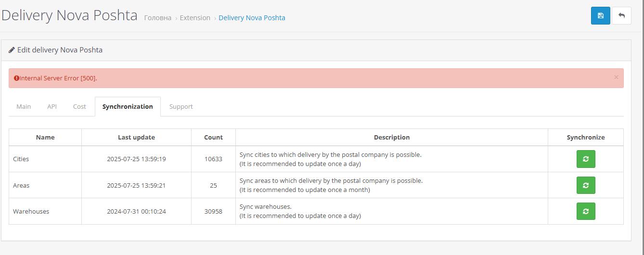Follow the Головна breadcrumb link
Viewport: 644px width, 255px height.
click(158, 18)
